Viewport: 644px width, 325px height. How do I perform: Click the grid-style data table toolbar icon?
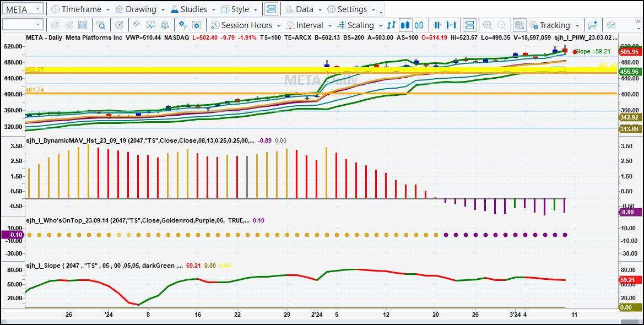(x=83, y=25)
